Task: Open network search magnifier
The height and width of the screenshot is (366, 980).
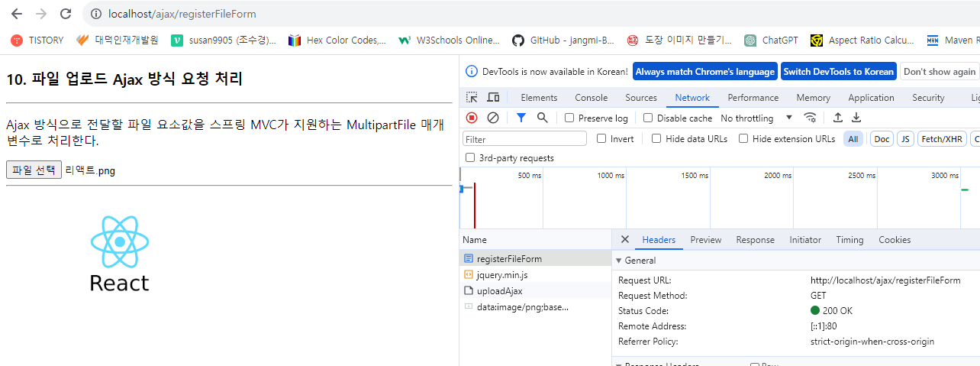Action: pyautogui.click(x=542, y=118)
